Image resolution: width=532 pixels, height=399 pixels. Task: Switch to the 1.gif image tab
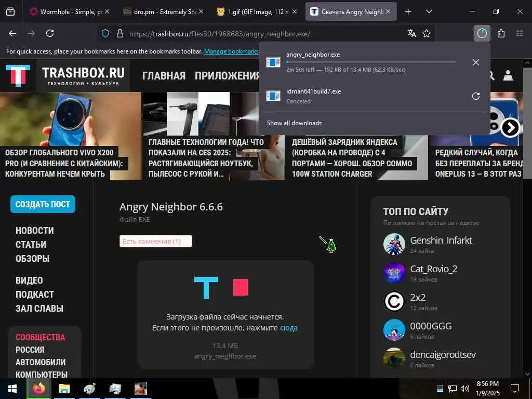(257, 11)
